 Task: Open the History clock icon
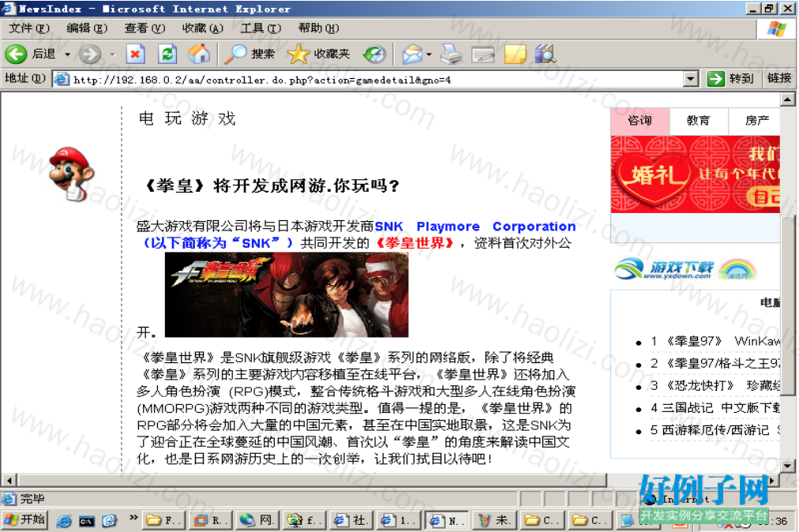pos(374,54)
